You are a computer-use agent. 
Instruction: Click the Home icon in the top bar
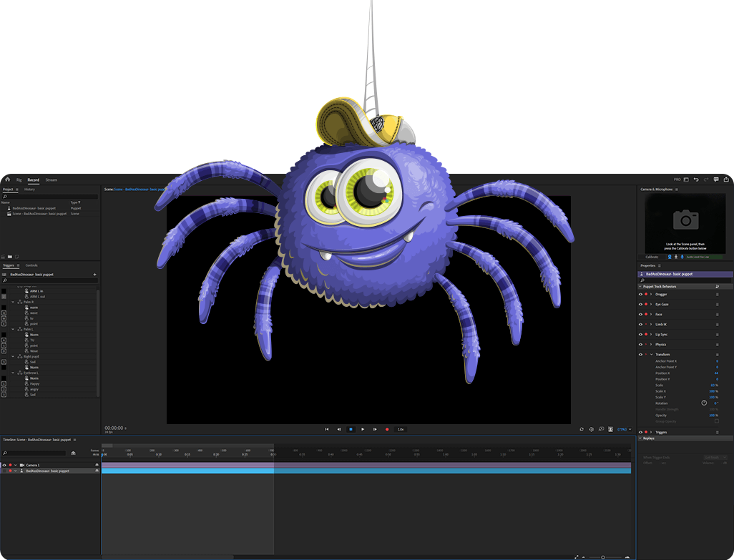7,180
